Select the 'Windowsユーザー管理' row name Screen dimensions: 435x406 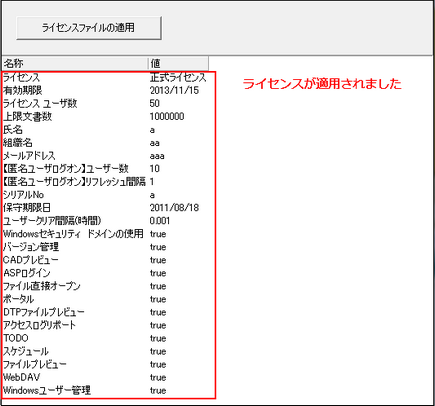(47, 390)
